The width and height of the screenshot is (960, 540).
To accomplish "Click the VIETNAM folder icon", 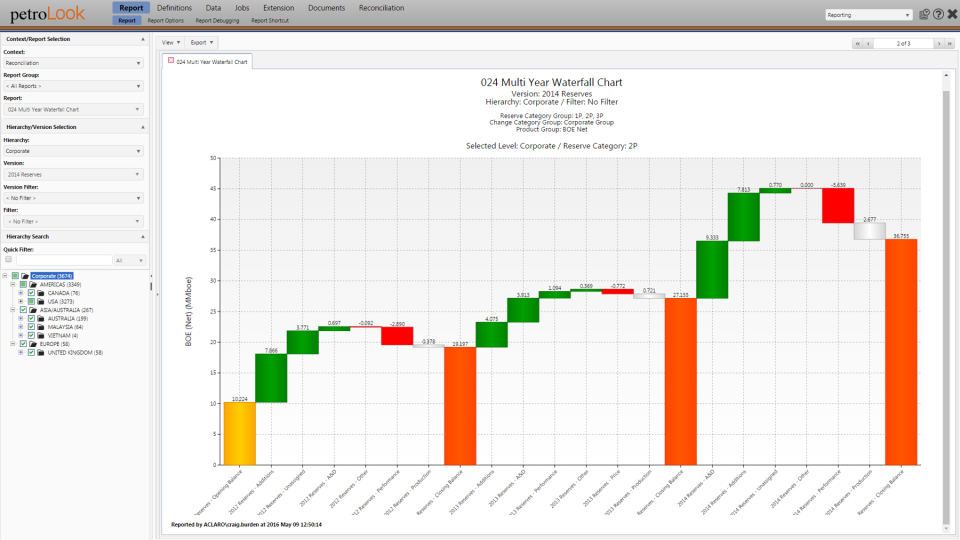I will pyautogui.click(x=41, y=336).
